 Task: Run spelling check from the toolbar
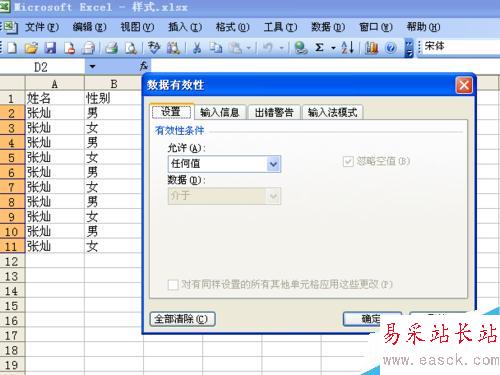(x=154, y=48)
